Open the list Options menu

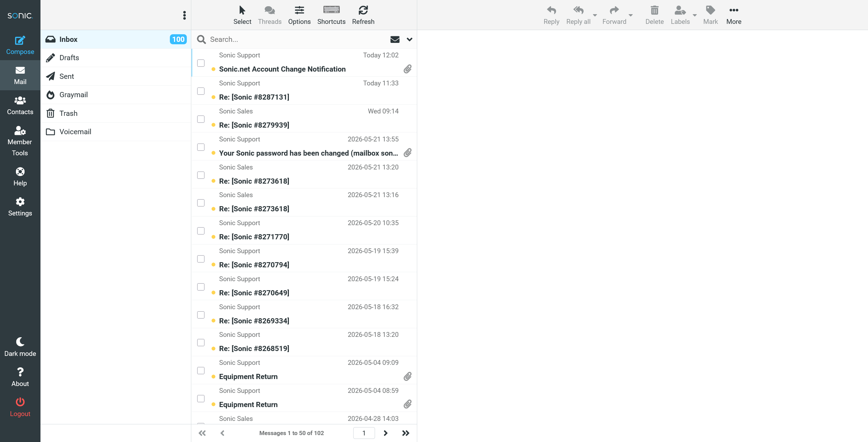[299, 15]
